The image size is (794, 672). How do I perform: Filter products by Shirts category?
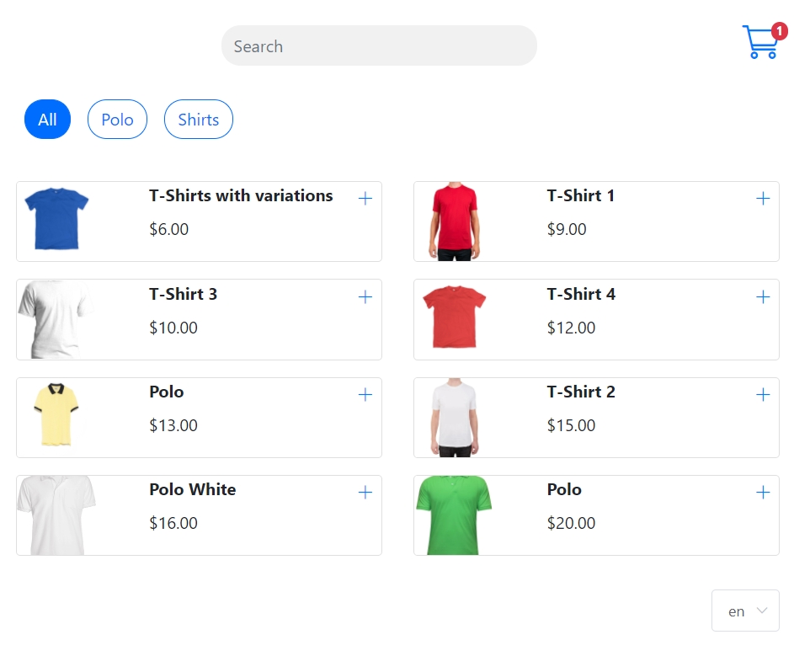point(199,120)
